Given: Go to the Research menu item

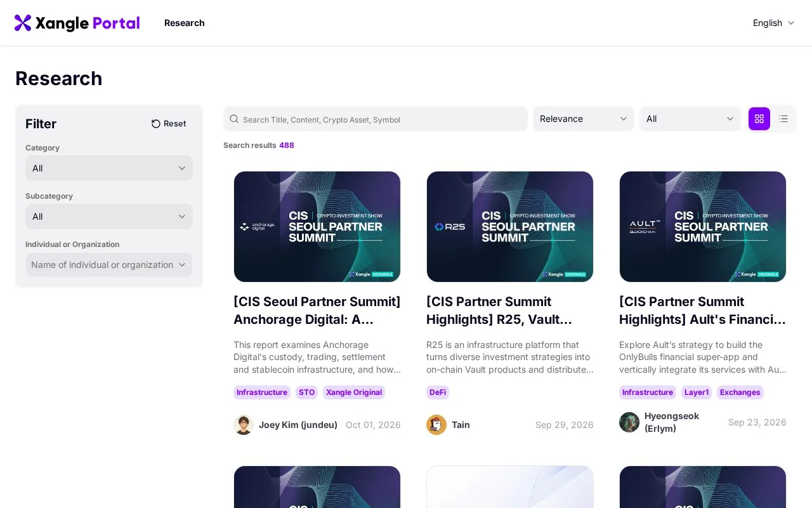Looking at the screenshot, I should (185, 23).
